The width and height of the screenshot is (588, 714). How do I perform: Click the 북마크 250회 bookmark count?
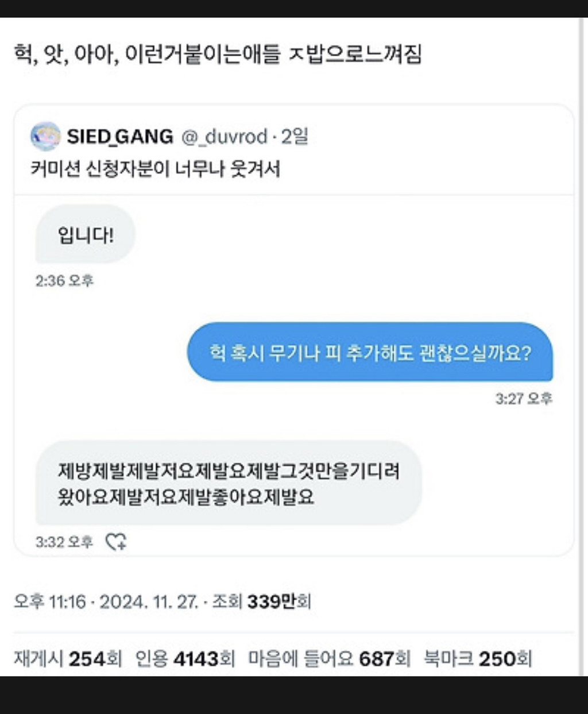(478, 658)
